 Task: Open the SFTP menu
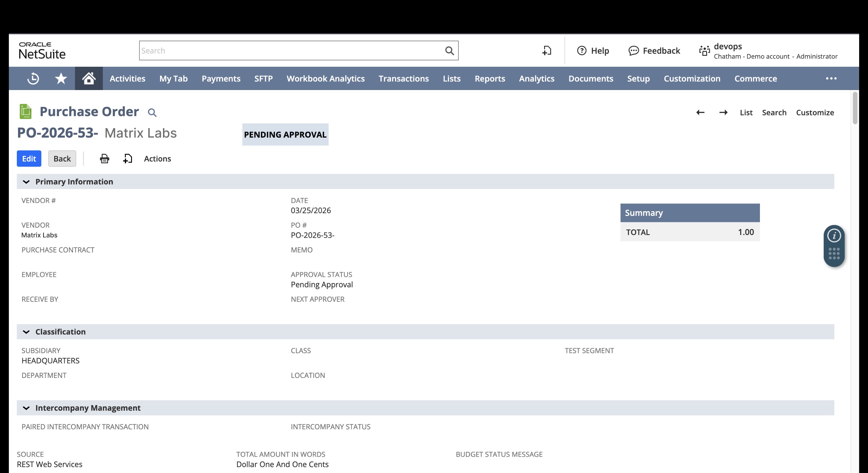pyautogui.click(x=263, y=79)
